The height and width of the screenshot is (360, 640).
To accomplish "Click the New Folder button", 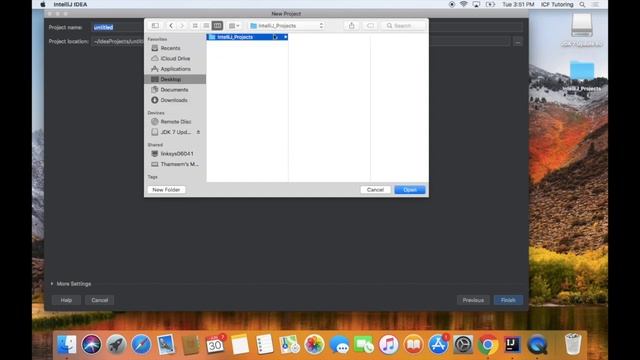I will tap(166, 190).
